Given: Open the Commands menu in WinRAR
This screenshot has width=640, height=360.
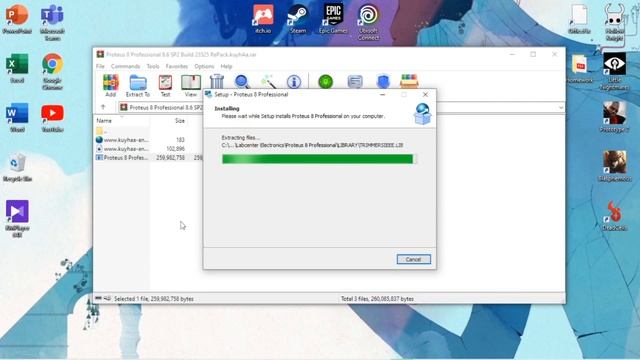Looking at the screenshot, I should pos(125,66).
